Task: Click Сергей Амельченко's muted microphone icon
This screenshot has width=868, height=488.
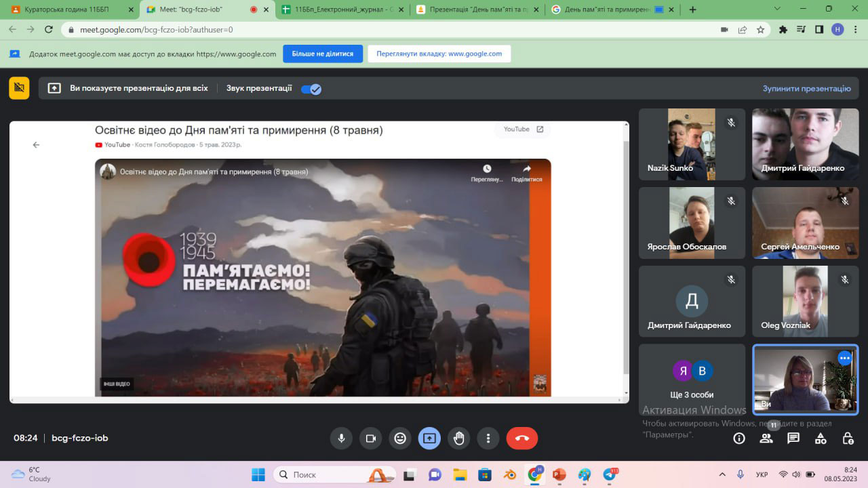Action: point(844,201)
